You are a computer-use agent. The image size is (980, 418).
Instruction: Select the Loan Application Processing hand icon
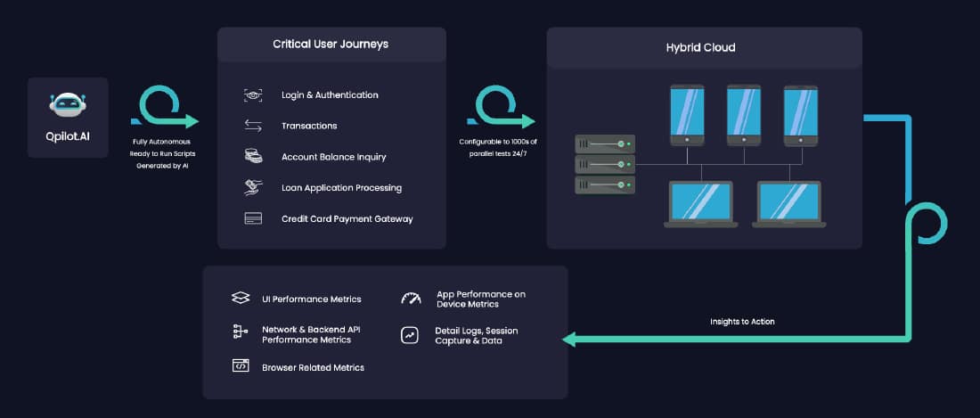coord(253,187)
